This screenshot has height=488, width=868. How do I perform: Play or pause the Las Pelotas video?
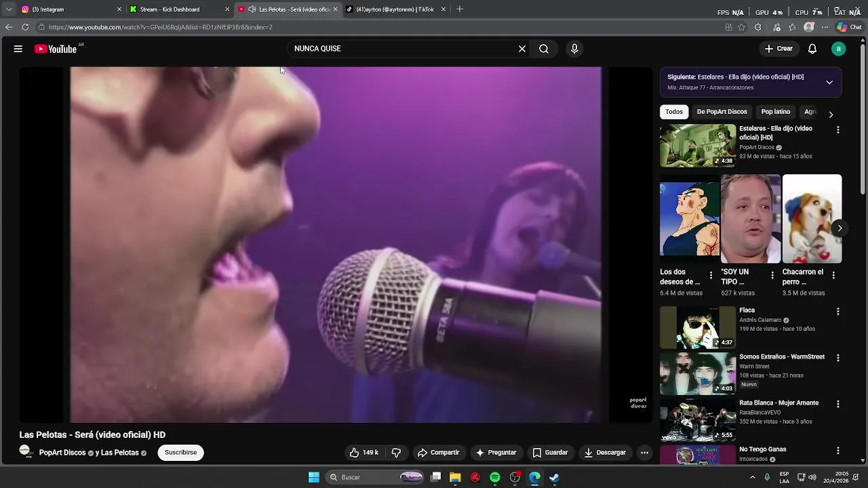[336, 245]
